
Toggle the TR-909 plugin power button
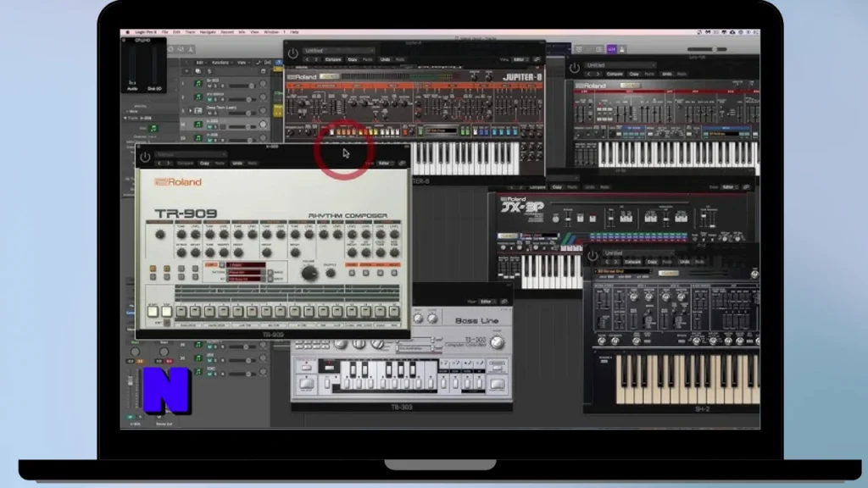point(145,157)
